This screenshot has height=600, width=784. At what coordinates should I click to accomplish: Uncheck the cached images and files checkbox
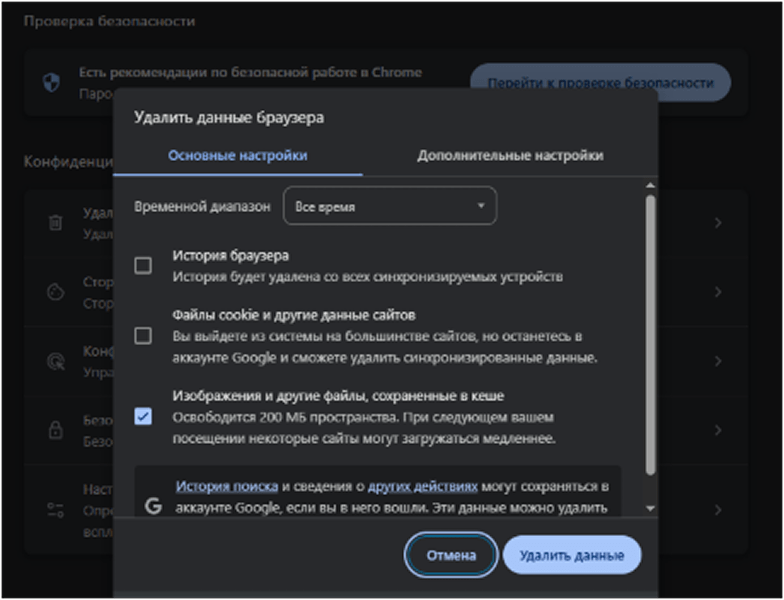[x=143, y=416]
